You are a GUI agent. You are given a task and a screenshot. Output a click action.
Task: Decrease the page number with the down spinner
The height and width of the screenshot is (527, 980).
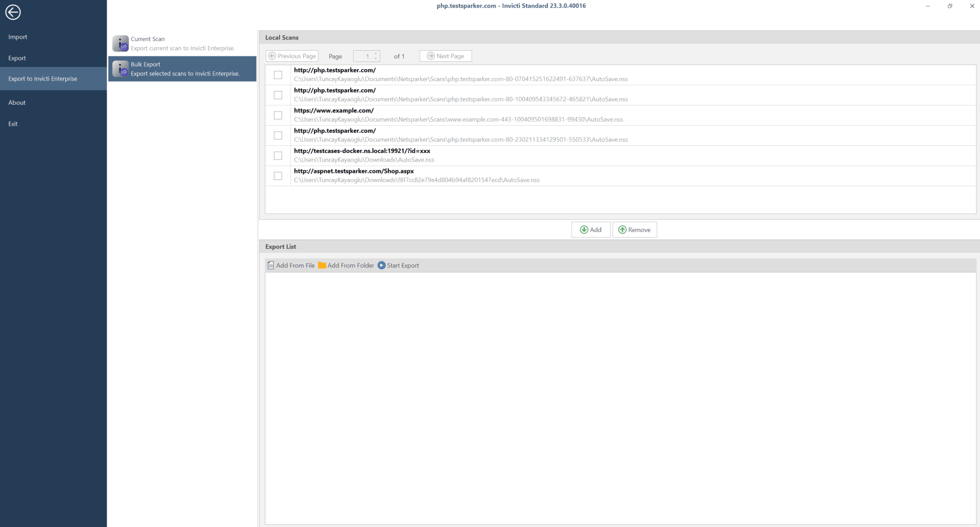point(376,58)
